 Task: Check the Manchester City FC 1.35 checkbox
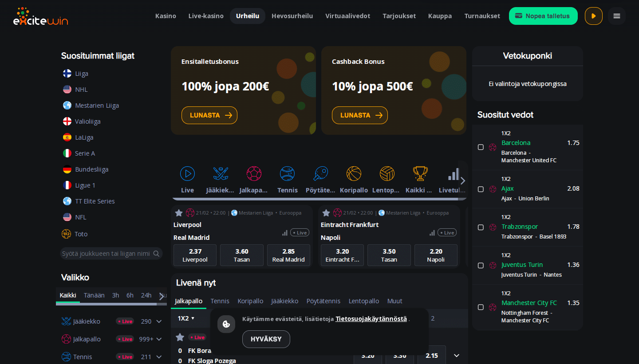click(x=481, y=307)
